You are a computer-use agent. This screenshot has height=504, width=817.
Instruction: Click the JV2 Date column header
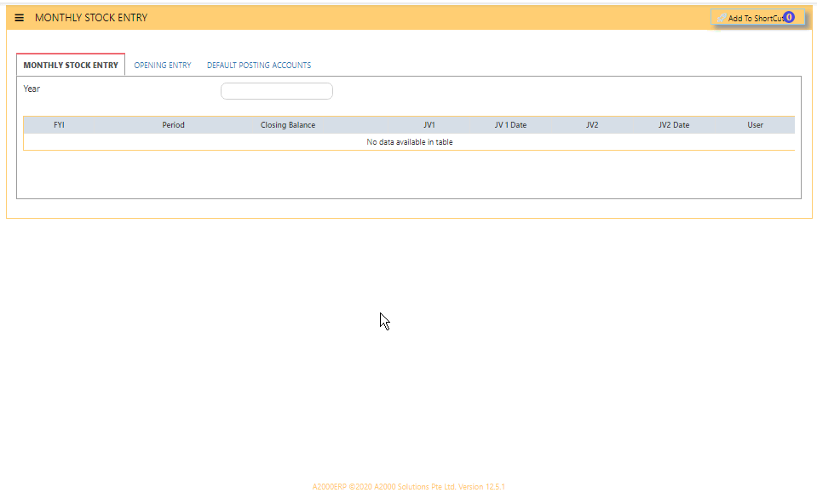pyautogui.click(x=674, y=125)
